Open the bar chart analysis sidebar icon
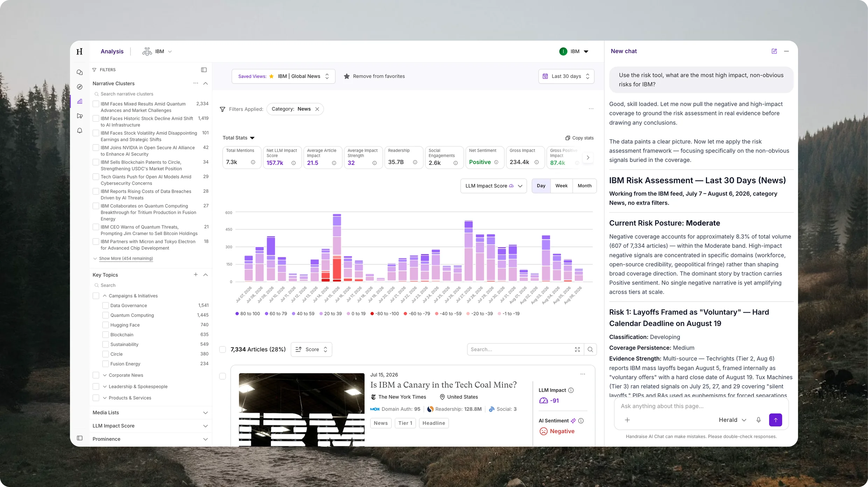 click(x=80, y=101)
